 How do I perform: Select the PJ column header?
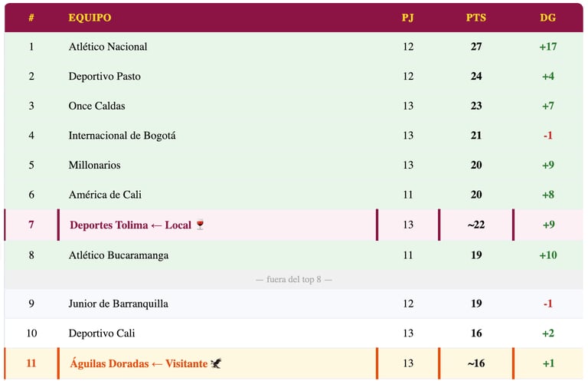[407, 18]
